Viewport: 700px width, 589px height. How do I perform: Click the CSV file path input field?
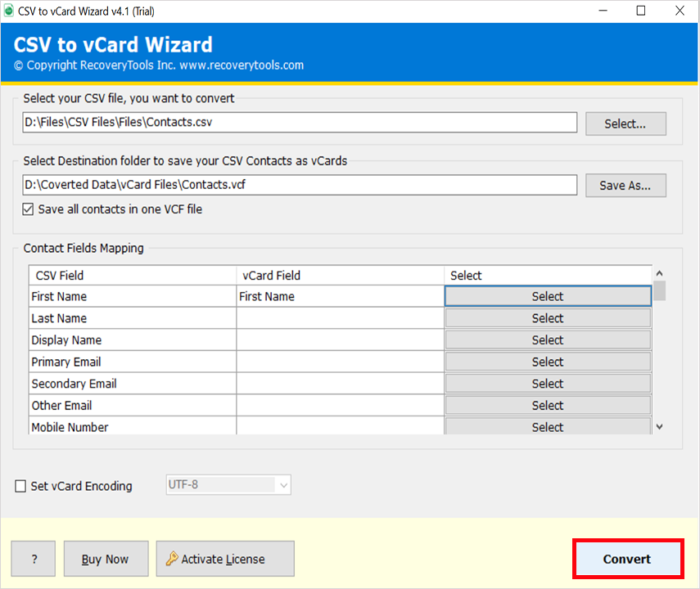click(300, 122)
